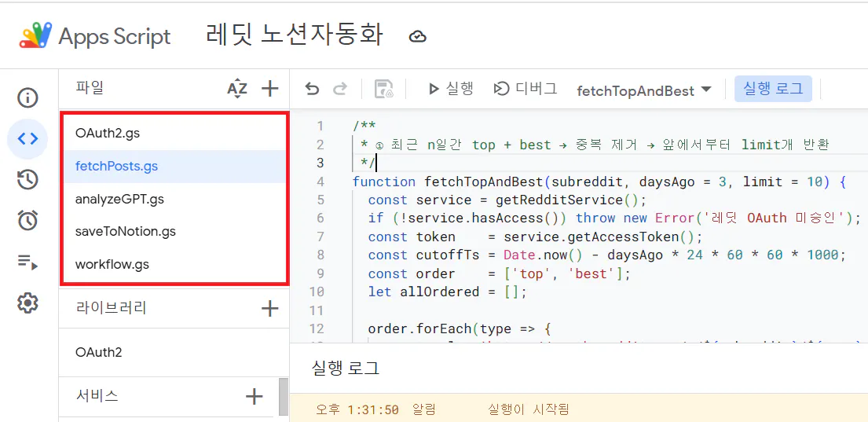Click the 라이브러리 section header
The height and width of the screenshot is (422, 868).
(x=111, y=308)
